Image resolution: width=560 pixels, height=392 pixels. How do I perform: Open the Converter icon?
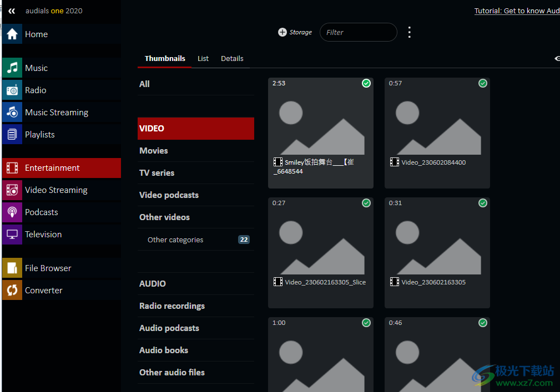[x=12, y=290]
